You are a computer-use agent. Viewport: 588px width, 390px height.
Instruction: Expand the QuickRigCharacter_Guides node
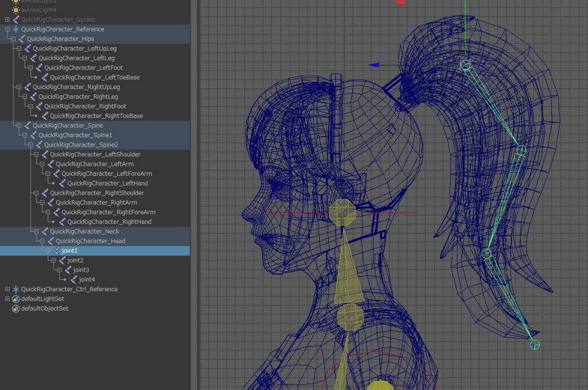click(7, 20)
